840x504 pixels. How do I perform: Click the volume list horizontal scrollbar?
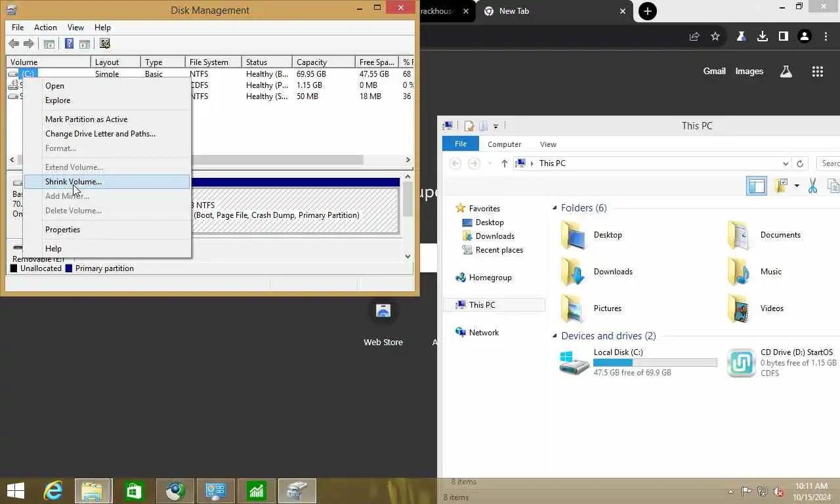210,159
